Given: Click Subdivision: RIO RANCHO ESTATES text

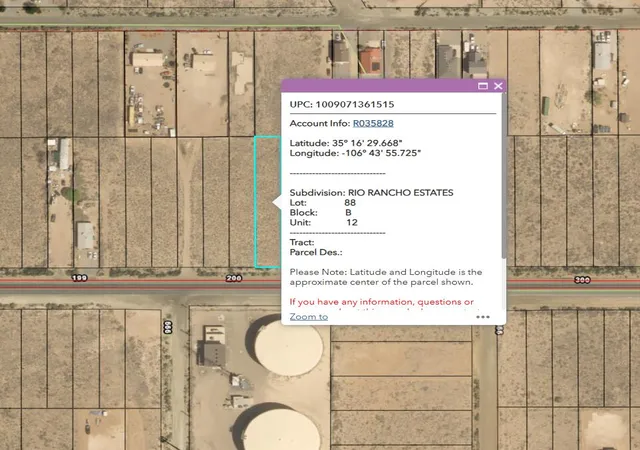Looking at the screenshot, I should coord(371,193).
